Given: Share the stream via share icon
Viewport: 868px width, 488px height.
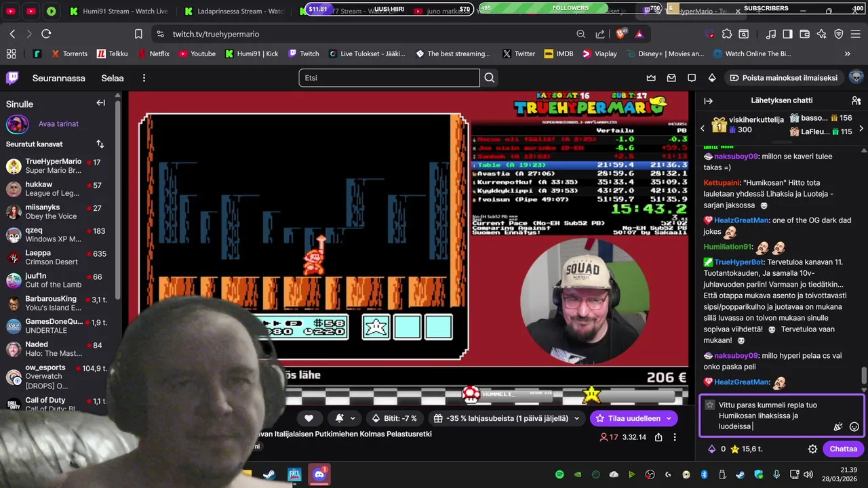Looking at the screenshot, I should click(x=658, y=437).
